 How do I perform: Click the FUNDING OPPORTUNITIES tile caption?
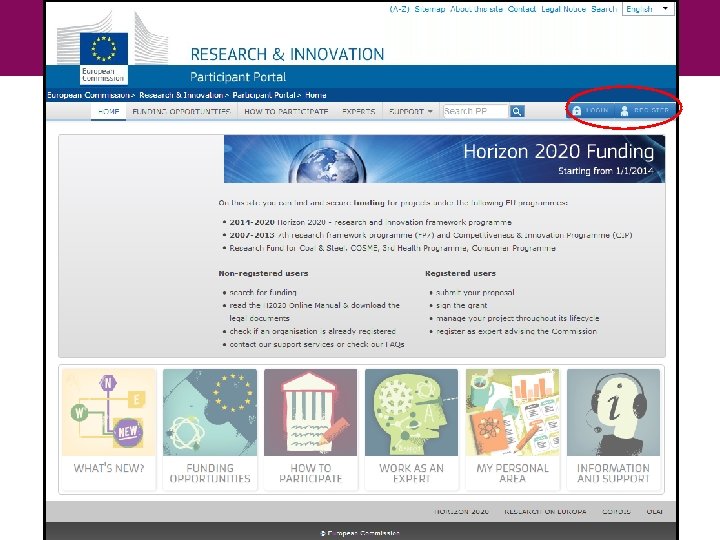click(210, 473)
